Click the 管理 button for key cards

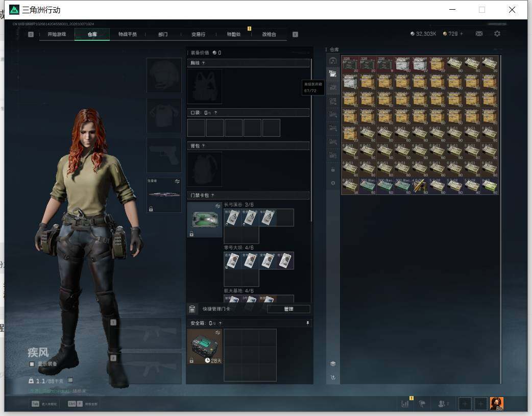pos(288,309)
